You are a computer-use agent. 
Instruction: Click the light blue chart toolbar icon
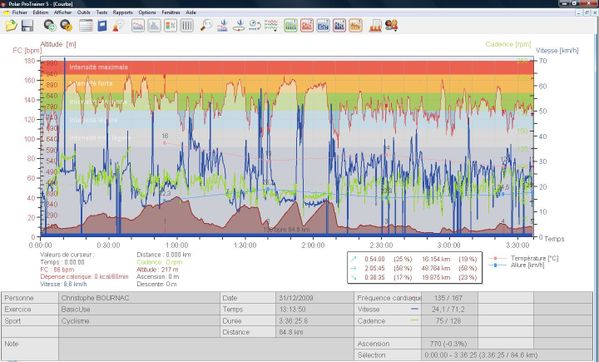(323, 26)
